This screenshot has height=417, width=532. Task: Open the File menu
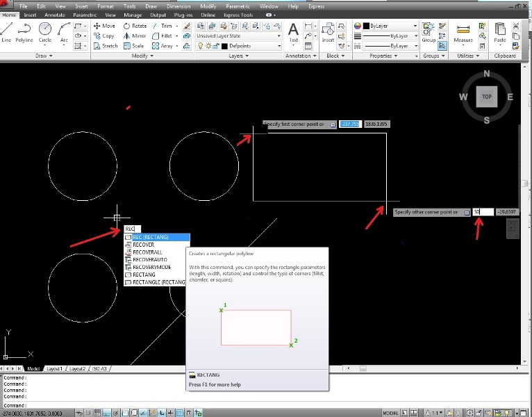click(24, 6)
